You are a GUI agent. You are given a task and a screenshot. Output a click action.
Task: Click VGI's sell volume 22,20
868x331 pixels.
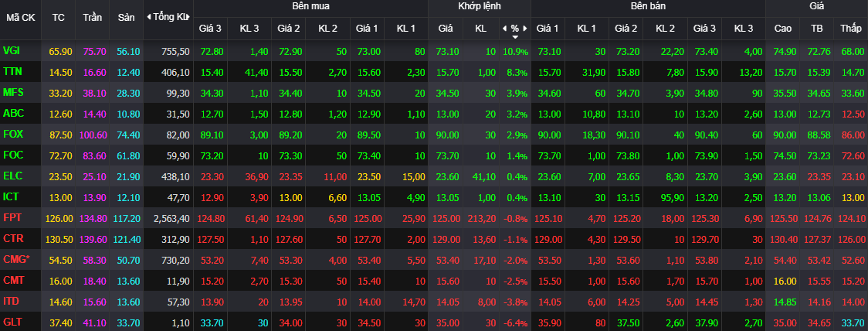(x=673, y=52)
